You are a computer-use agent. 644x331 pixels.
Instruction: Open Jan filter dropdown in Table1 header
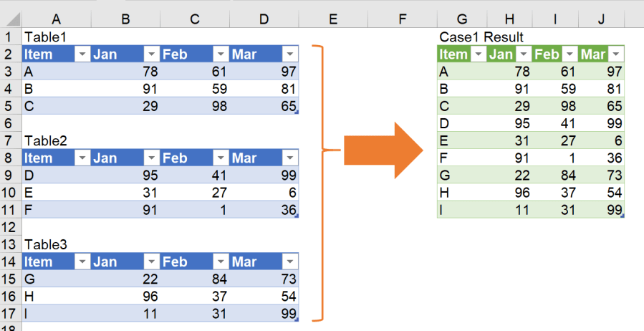[x=150, y=54]
